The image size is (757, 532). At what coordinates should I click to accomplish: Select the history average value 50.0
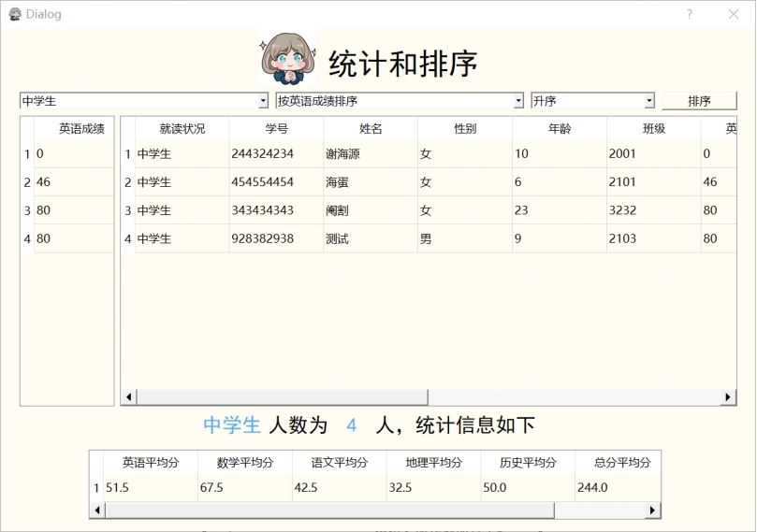coord(528,488)
